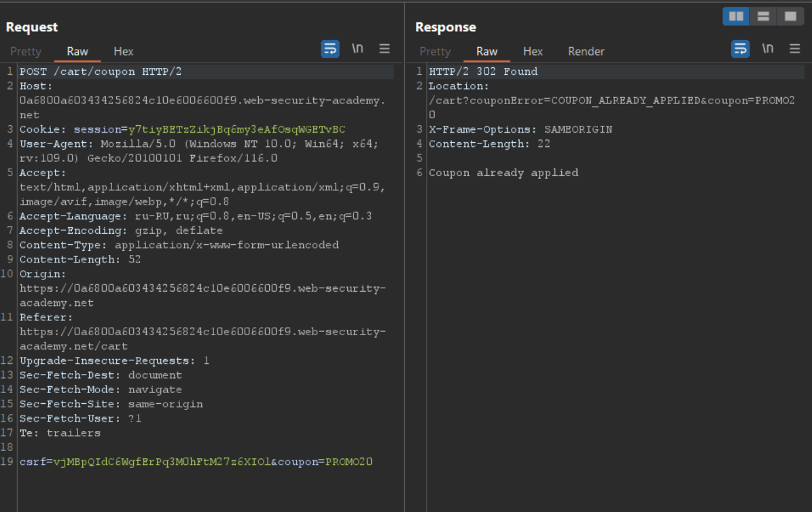Click the coupon PROMO20 parameter value
Viewport: 812px width, 512px height.
pos(349,462)
